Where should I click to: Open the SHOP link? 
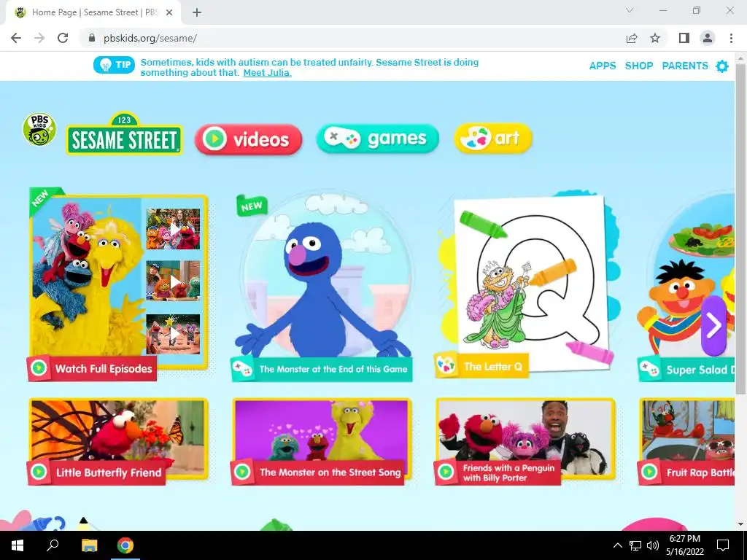(639, 66)
